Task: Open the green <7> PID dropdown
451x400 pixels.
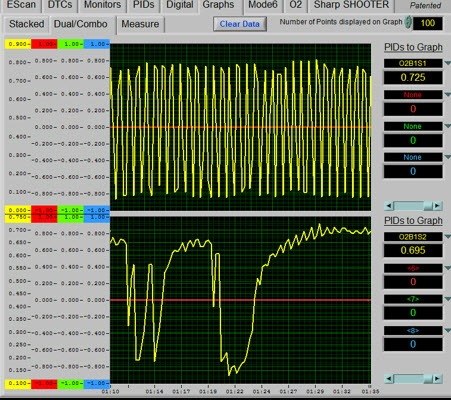Action: click(x=447, y=299)
